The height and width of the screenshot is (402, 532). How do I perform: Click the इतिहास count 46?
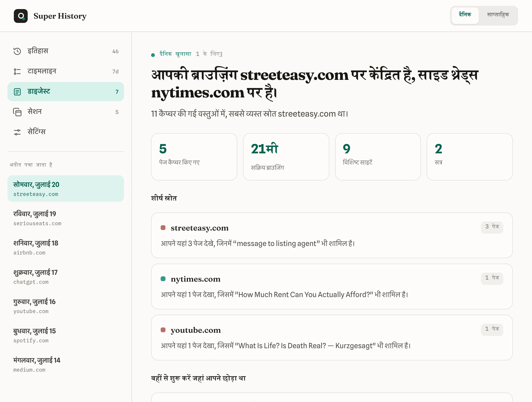tap(115, 51)
